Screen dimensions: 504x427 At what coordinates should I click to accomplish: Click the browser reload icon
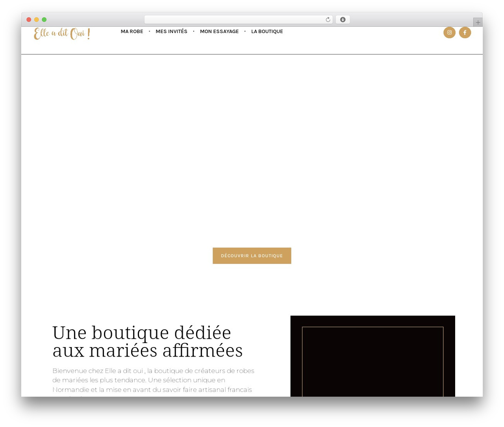(x=328, y=20)
